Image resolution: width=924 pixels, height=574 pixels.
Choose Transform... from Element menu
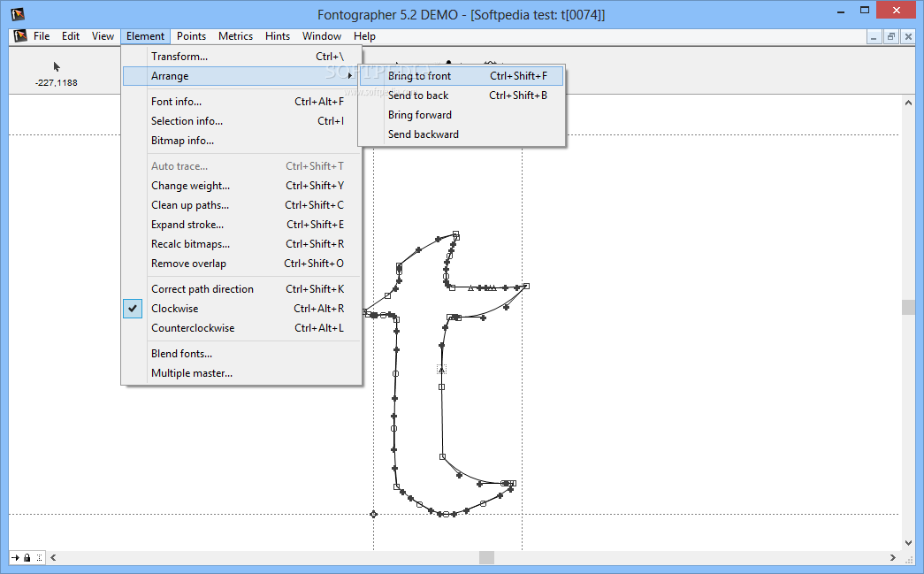pos(241,57)
